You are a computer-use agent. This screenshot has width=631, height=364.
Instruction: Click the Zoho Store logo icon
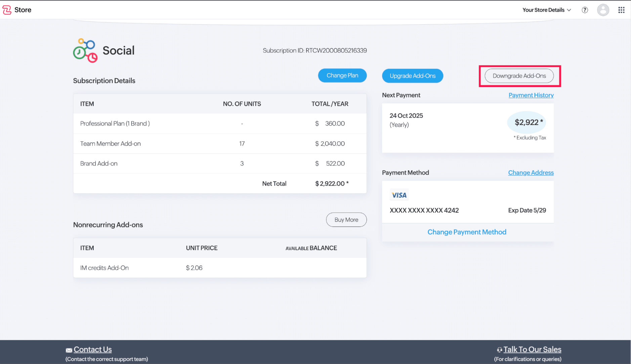7,10
